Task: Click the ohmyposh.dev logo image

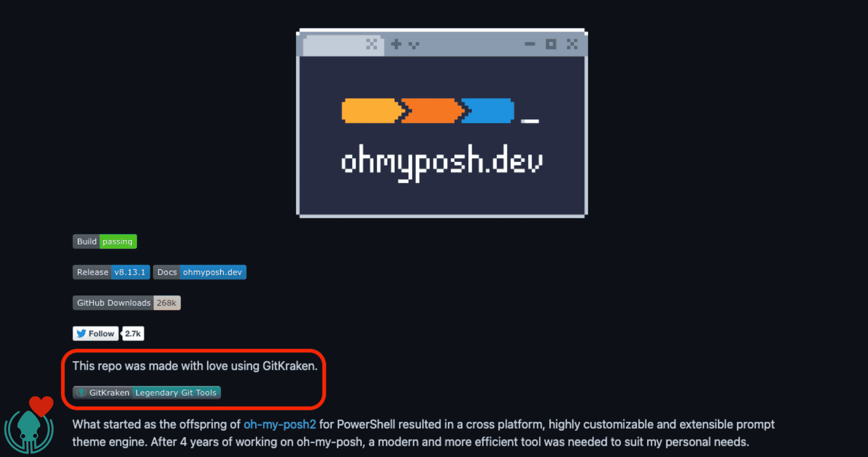Action: 442,123
